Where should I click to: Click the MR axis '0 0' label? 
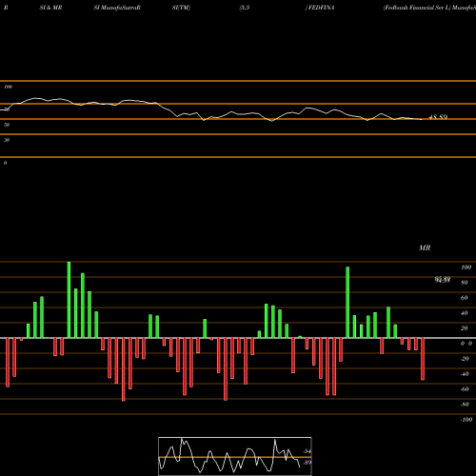(x=466, y=344)
